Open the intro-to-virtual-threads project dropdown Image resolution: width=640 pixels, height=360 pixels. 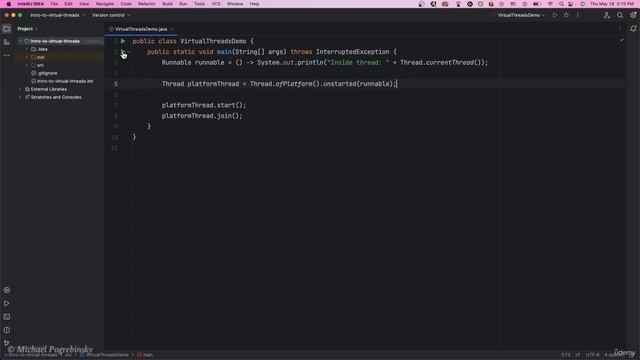click(x=58, y=15)
